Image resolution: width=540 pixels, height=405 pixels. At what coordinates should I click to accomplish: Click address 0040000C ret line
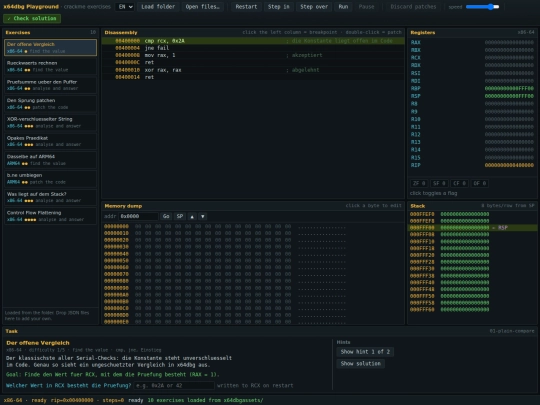coord(253,62)
